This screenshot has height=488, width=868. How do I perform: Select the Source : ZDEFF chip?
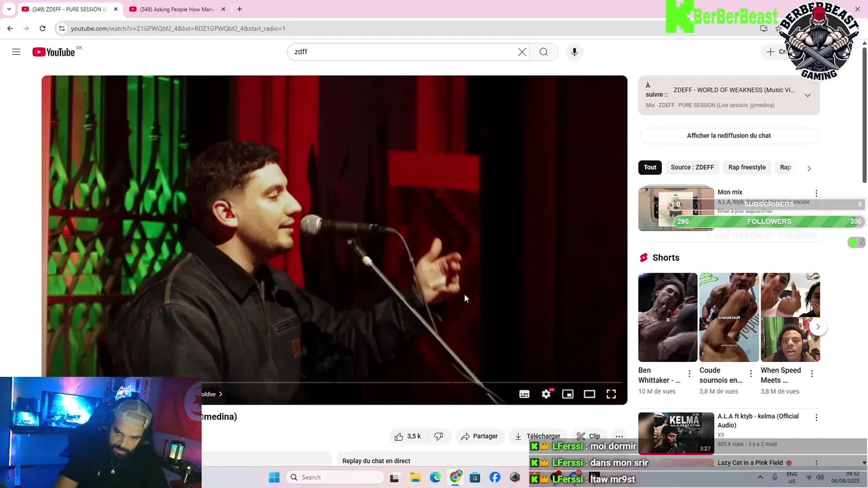[x=692, y=167]
